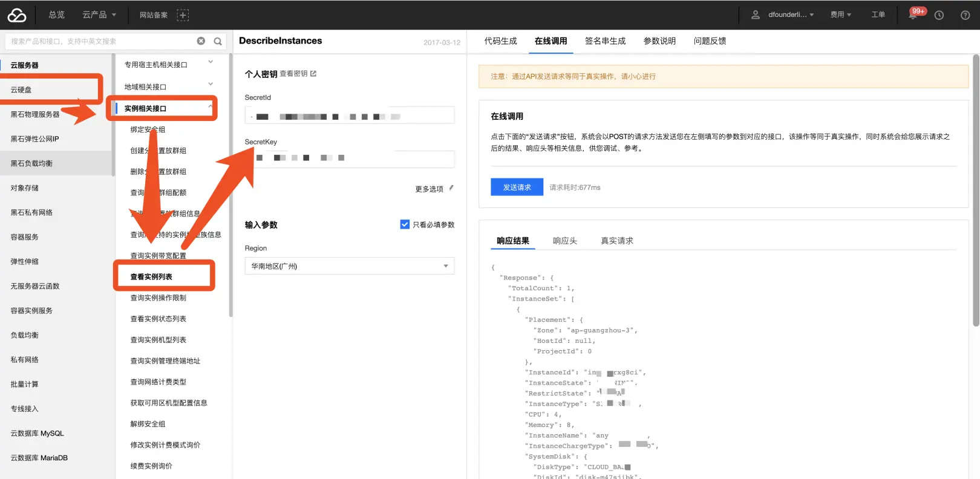Open the 查看密钥 link
The width and height of the screenshot is (980, 479).
point(293,74)
